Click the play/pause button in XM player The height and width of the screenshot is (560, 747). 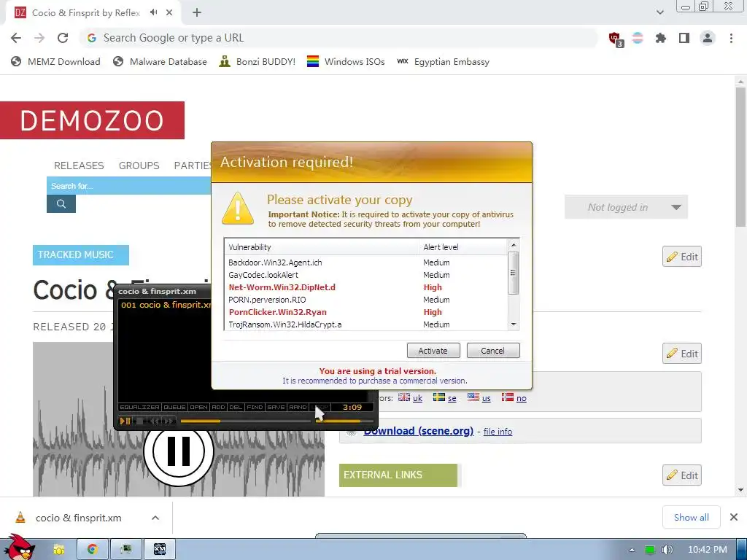(x=125, y=421)
